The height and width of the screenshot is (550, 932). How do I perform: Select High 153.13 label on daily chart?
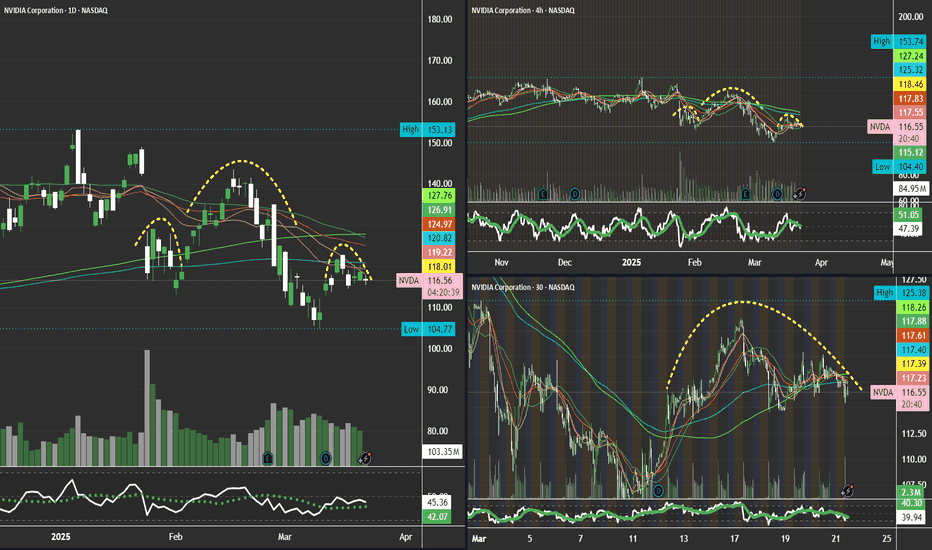tap(427, 130)
